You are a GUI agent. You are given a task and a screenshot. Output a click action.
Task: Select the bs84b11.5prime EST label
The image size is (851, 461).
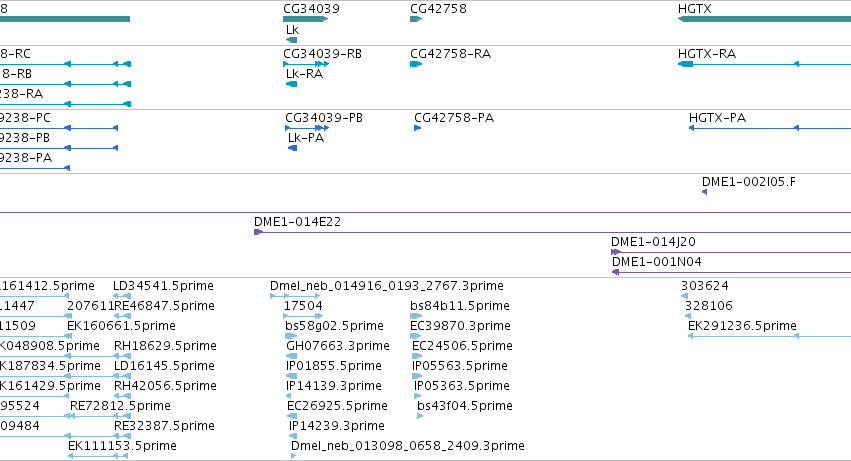[x=460, y=306]
